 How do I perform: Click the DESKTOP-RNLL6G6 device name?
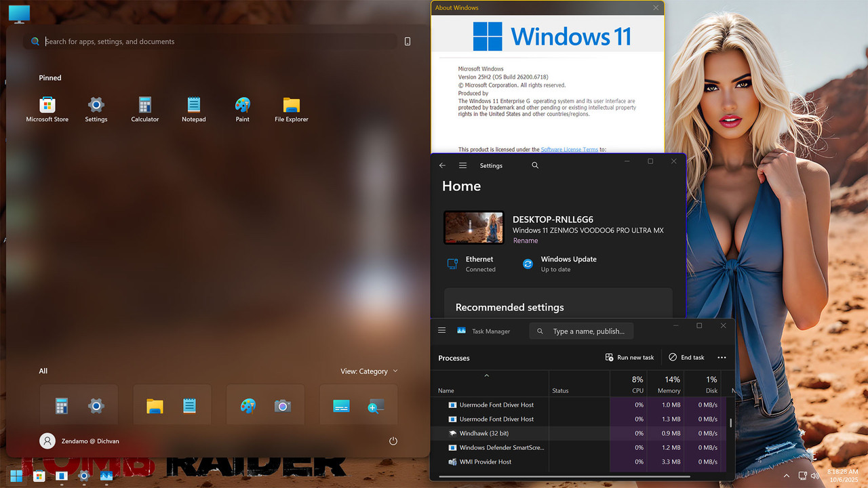pos(553,220)
